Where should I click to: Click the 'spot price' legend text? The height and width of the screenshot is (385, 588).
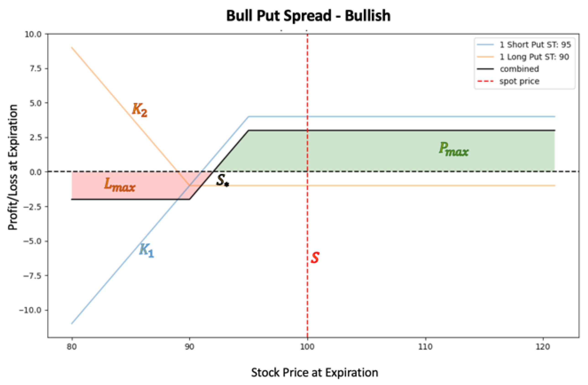519,81
